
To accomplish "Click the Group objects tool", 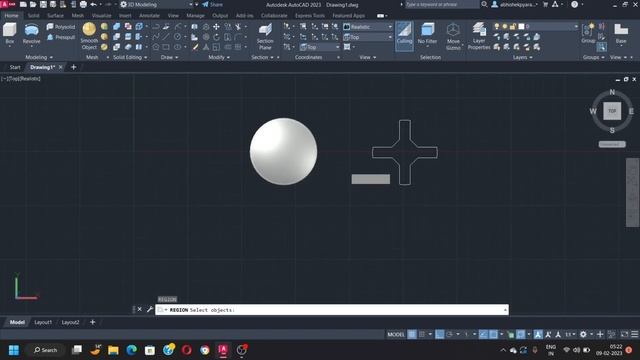I will pos(588,34).
